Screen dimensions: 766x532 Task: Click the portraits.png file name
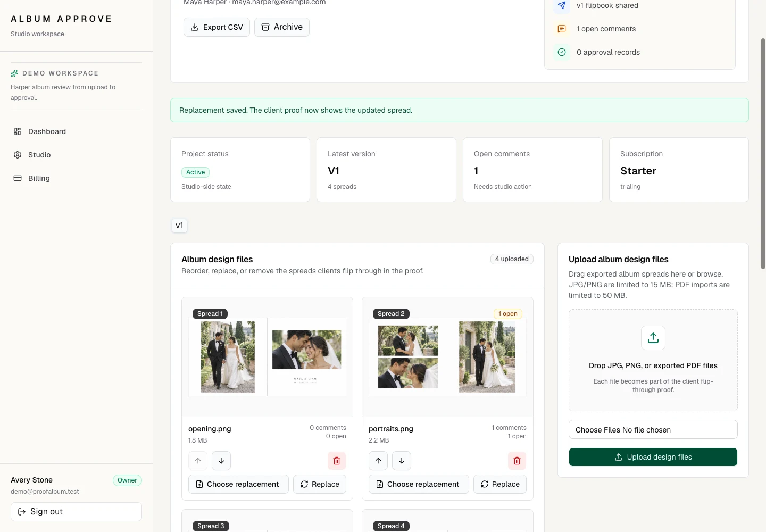pyautogui.click(x=391, y=429)
